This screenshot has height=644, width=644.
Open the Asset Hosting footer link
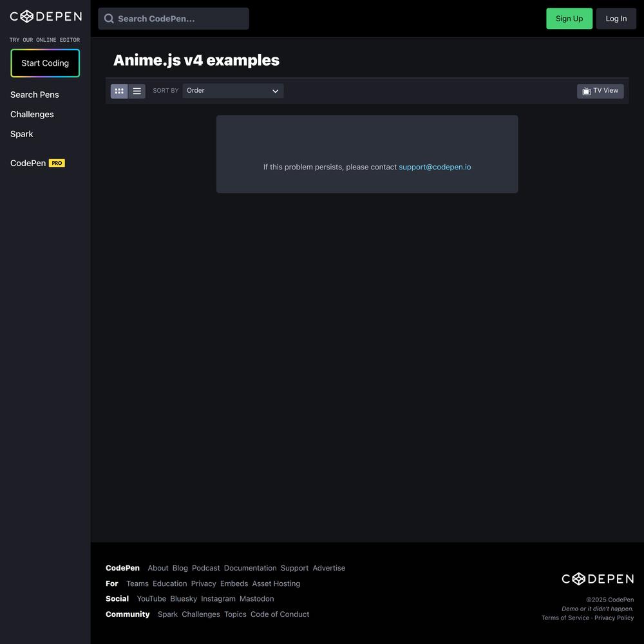[x=276, y=583]
